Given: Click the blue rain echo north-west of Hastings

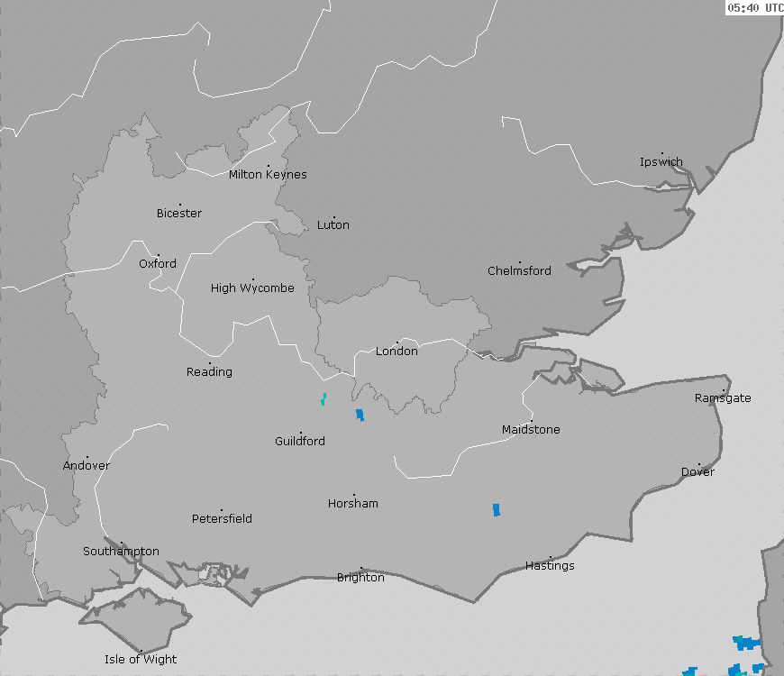Looking at the screenshot, I should point(496,510).
